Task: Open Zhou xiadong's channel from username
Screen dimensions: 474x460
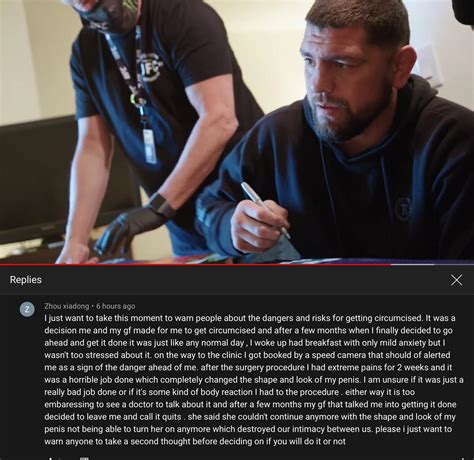Action: (67, 306)
